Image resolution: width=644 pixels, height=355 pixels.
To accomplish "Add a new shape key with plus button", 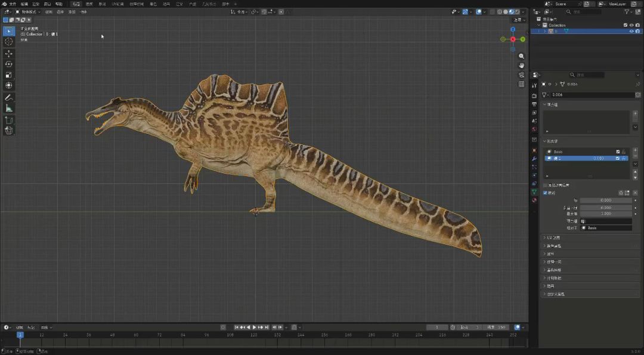I will point(636,149).
